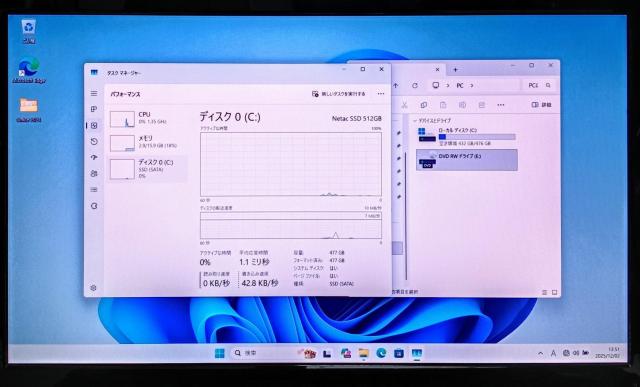The image size is (640, 387).
Task: Click the run new task button
Action: tap(338, 94)
